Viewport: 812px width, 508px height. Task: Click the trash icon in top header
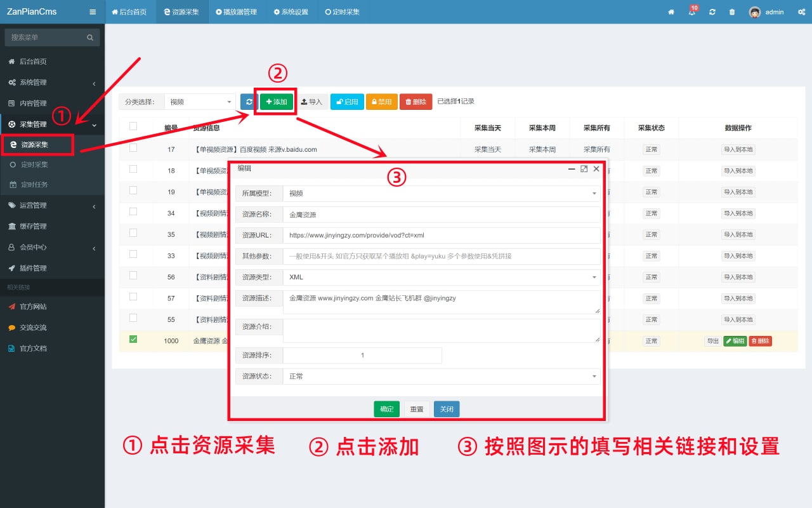(732, 12)
